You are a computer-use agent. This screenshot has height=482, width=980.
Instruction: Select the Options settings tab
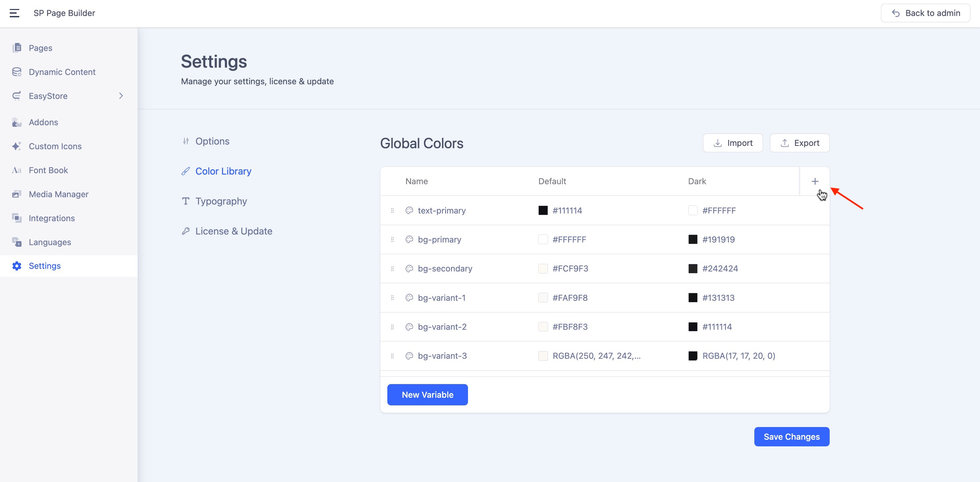[x=212, y=142]
